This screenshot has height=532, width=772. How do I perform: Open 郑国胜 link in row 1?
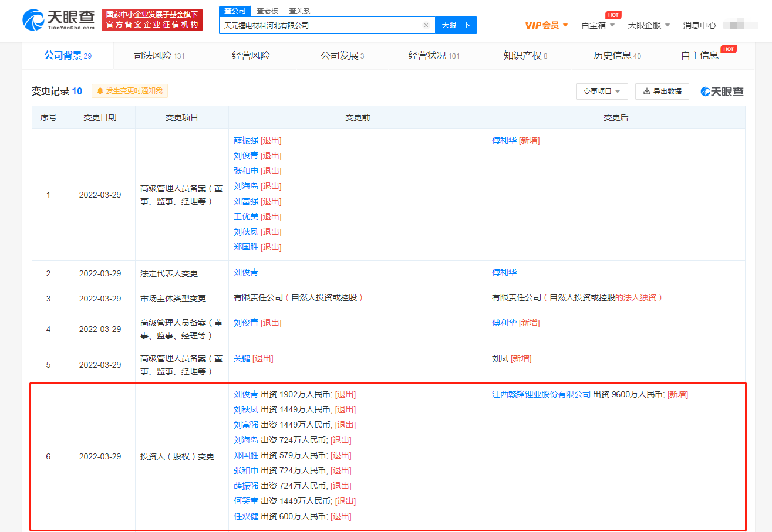pos(246,248)
